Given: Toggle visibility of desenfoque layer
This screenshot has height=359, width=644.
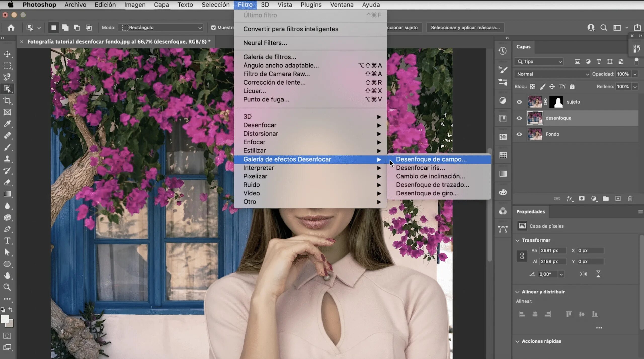Looking at the screenshot, I should point(520,118).
